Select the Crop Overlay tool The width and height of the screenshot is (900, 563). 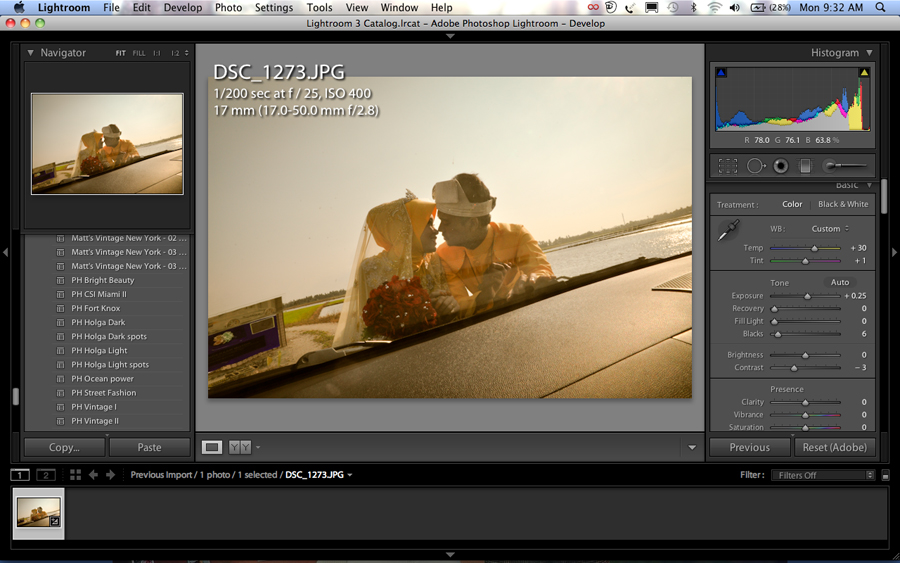click(x=728, y=166)
